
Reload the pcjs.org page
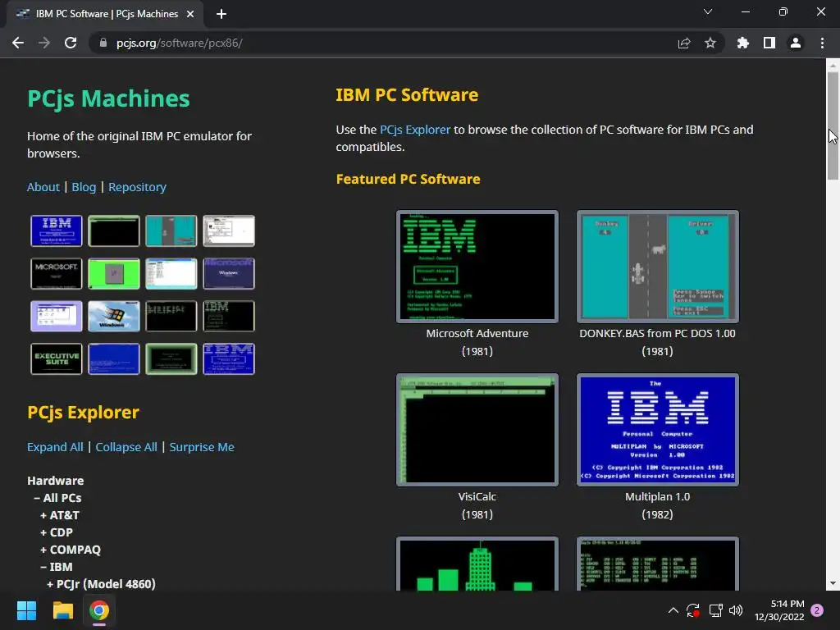point(71,43)
